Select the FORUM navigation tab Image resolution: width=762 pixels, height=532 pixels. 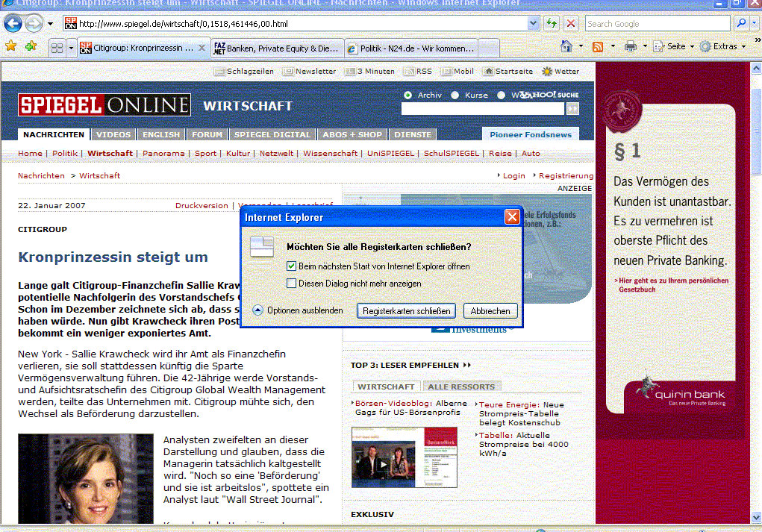pos(207,134)
